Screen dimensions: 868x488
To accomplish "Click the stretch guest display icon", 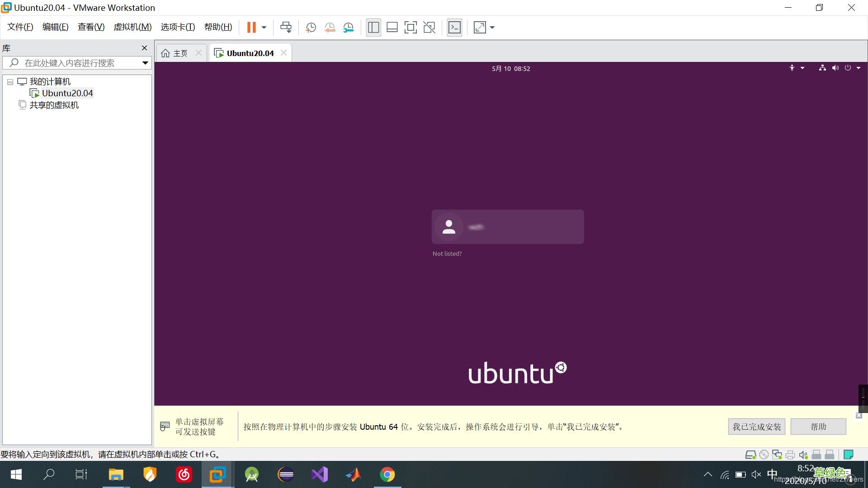I will tap(480, 28).
